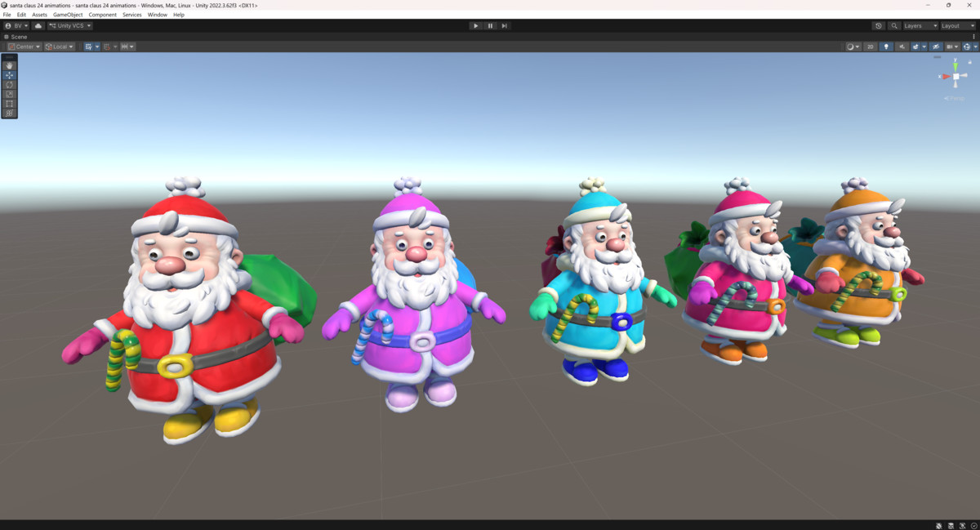980x530 pixels.
Task: Click the checkmark activity icon in status bar
Action: (974, 526)
